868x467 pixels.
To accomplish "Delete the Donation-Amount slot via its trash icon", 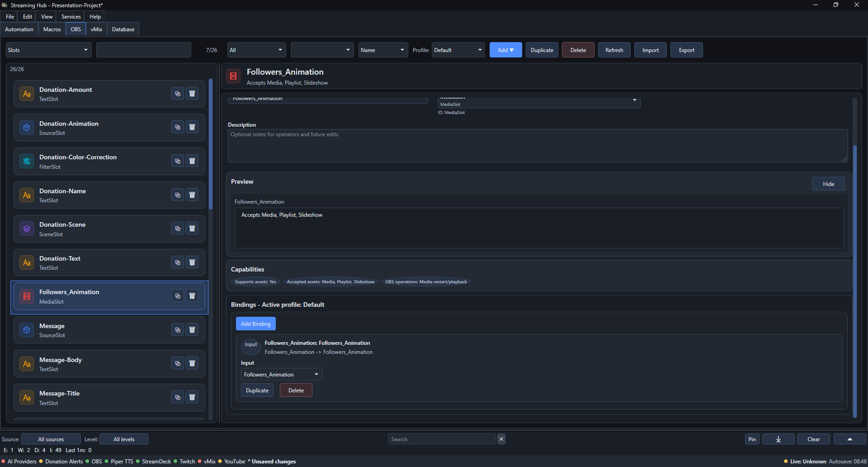I will click(x=192, y=94).
